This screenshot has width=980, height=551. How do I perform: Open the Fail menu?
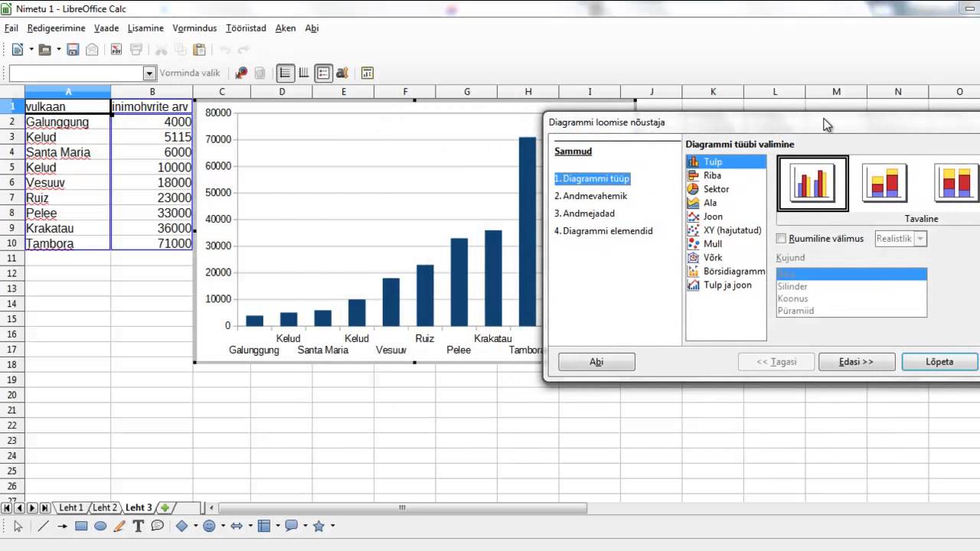tap(11, 28)
